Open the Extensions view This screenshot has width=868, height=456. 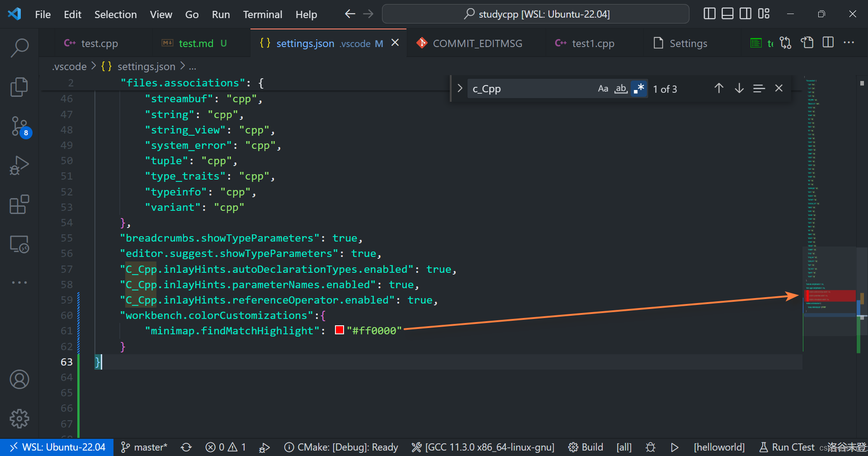pos(19,204)
